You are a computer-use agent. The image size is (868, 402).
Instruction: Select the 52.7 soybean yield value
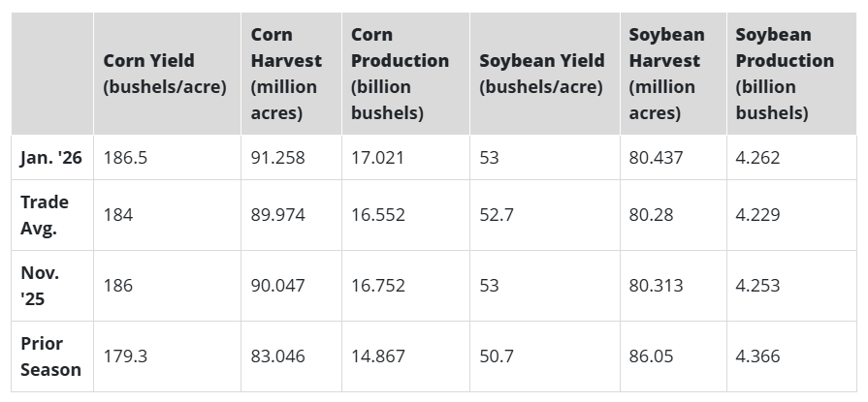click(497, 215)
